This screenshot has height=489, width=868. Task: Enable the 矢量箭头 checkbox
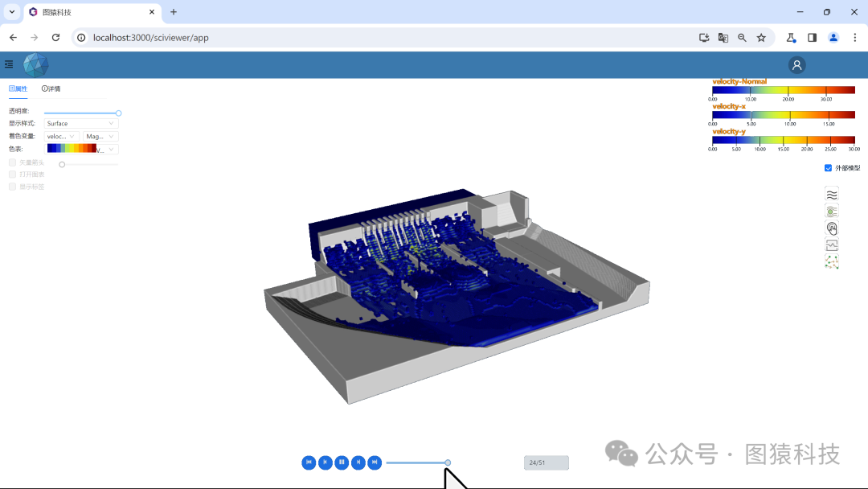tap(12, 162)
